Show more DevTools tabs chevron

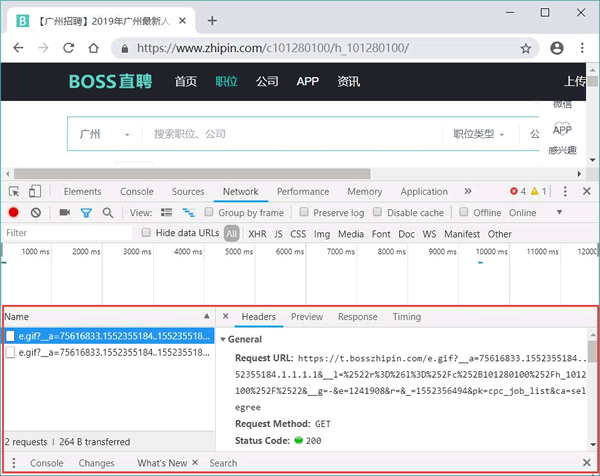click(468, 191)
